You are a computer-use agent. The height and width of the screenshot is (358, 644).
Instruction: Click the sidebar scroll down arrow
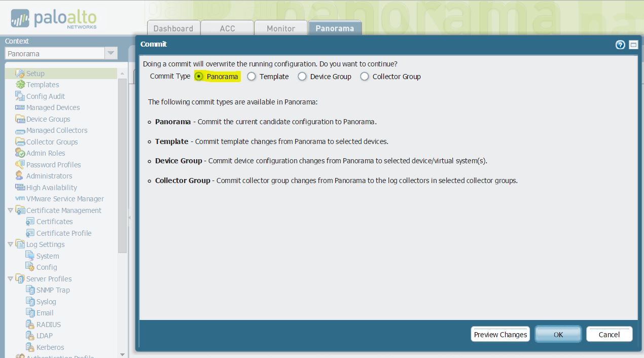(122, 354)
